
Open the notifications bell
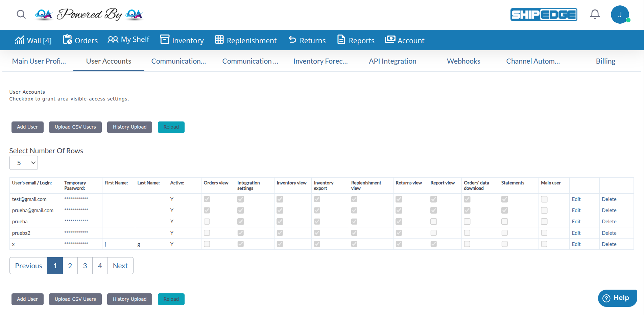tap(595, 14)
